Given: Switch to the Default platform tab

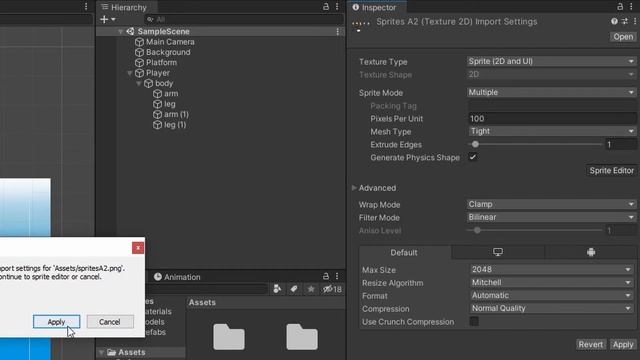Looking at the screenshot, I should (404, 253).
